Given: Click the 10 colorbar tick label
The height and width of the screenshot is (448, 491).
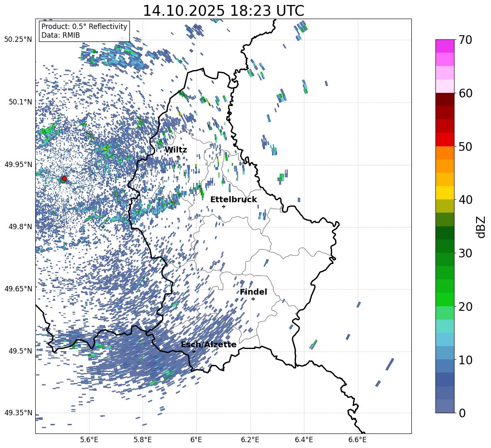Looking at the screenshot, I should (x=465, y=360).
